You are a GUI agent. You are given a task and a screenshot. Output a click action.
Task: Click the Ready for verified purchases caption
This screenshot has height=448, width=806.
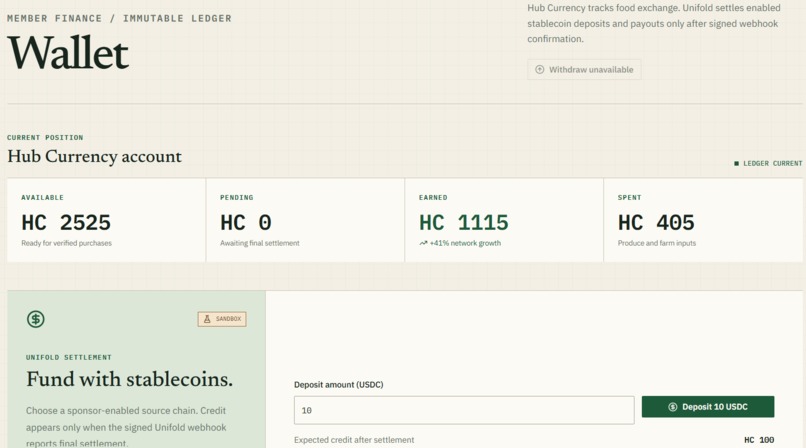(66, 243)
